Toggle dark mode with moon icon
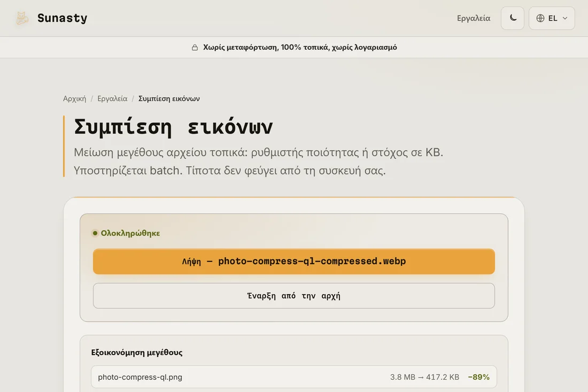 point(513,18)
